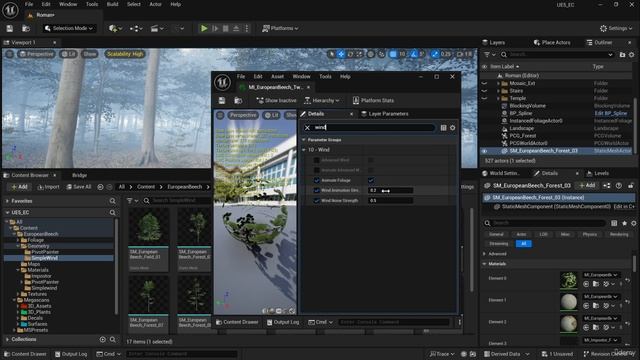The width and height of the screenshot is (640, 360).
Task: Open the Tools menu in the material editor window
Action: pos(325,76)
